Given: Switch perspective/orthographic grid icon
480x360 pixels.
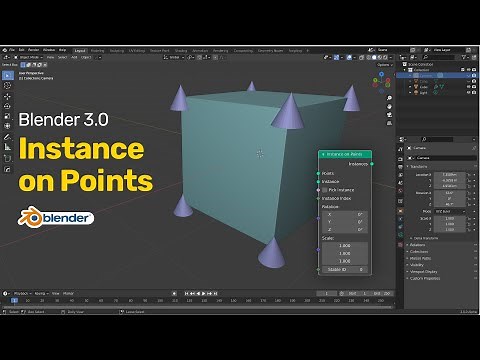Looking at the screenshot, I should pos(389,123).
